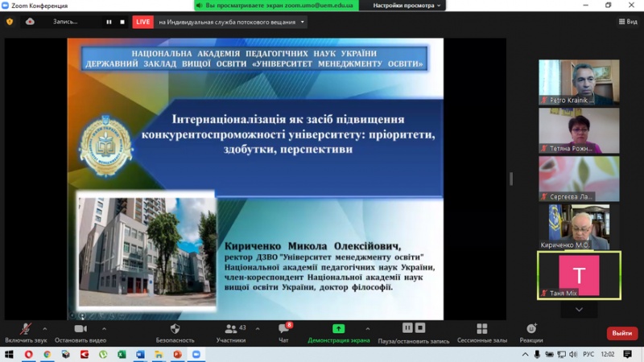Open Настройки просмотра view options dropdown
The width and height of the screenshot is (644, 362).
coord(408,6)
